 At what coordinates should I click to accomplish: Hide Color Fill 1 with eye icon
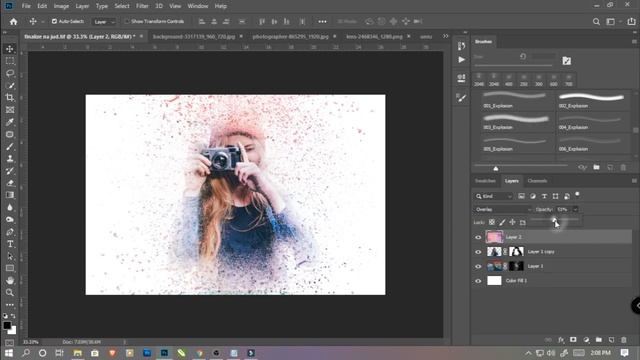(478, 281)
